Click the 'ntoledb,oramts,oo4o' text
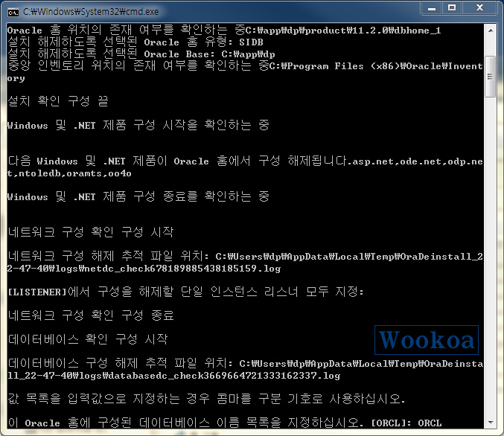 coord(75,173)
